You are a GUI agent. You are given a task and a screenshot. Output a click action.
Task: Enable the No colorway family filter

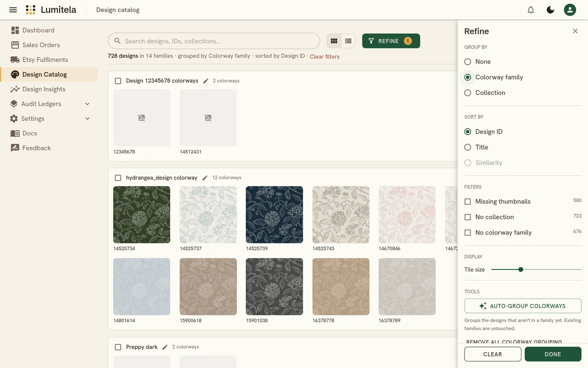467,233
